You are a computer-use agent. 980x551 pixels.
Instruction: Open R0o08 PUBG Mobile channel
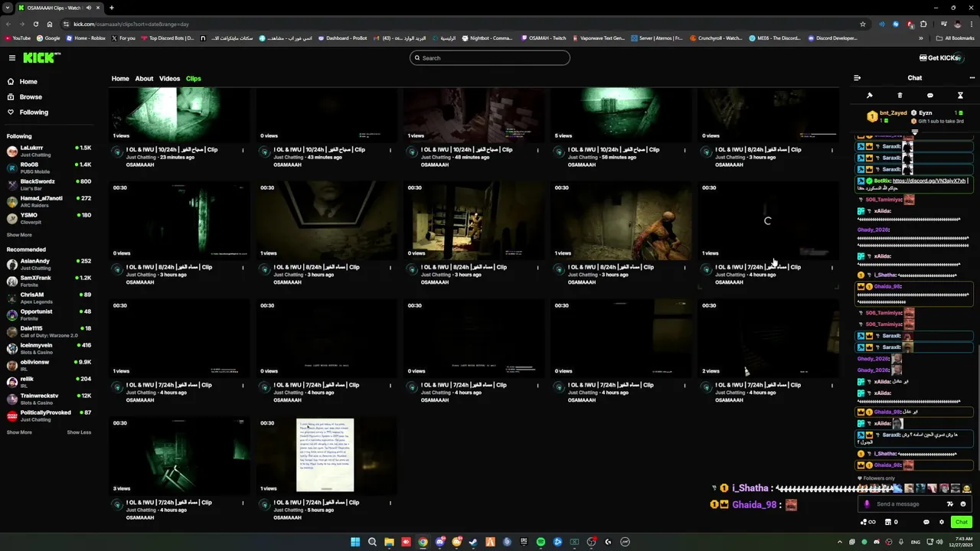[47, 168]
